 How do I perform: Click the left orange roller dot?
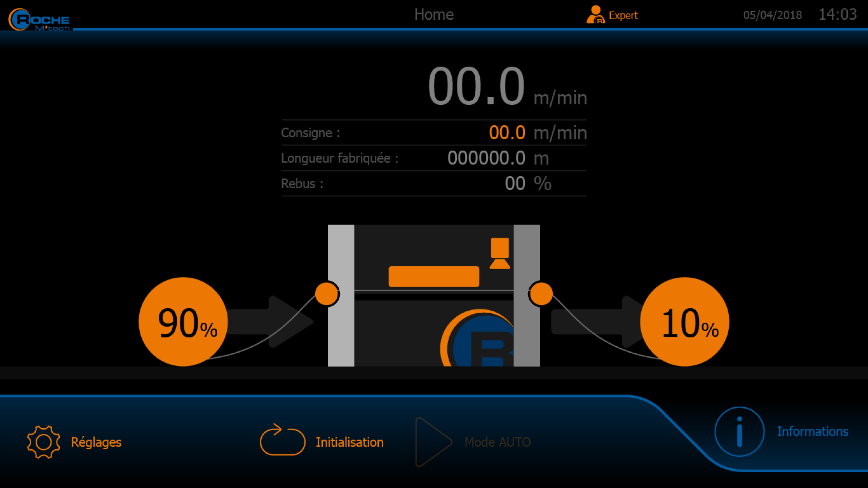pos(327,294)
